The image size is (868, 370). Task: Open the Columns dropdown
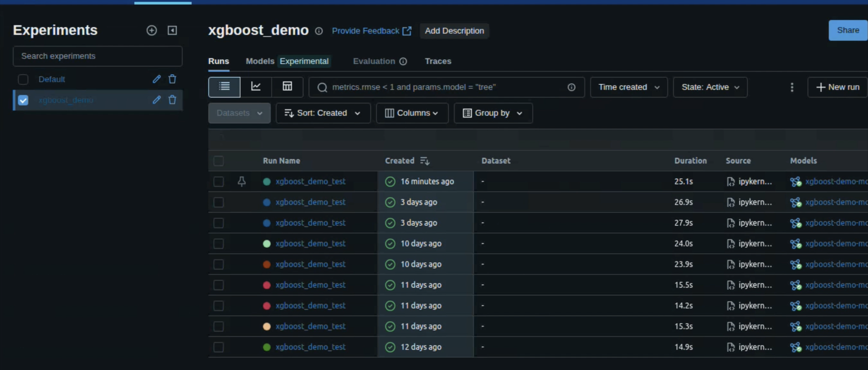click(x=412, y=113)
